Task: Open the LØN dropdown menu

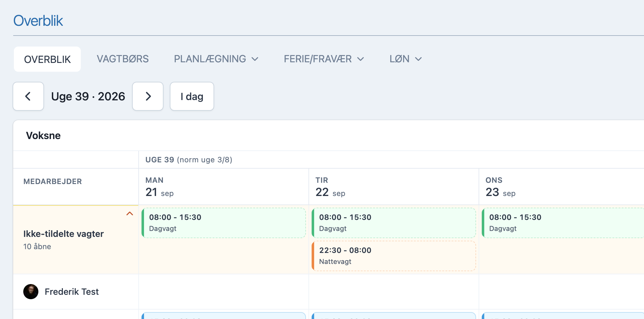Action: [x=405, y=59]
